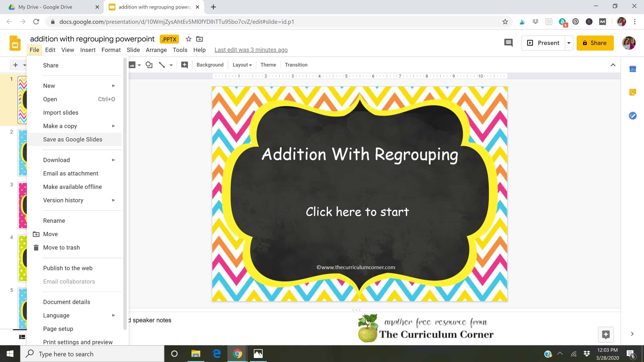Open the Present options dropdown arrow

[x=569, y=43]
